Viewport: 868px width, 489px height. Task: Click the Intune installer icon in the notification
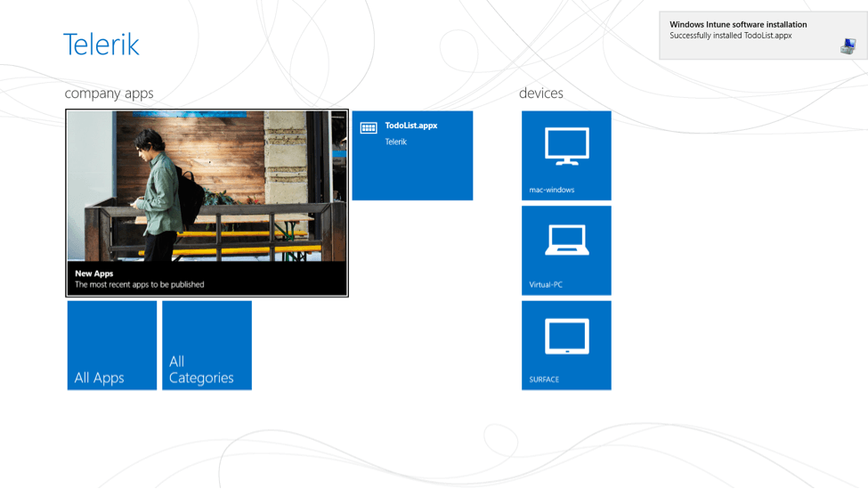click(848, 46)
